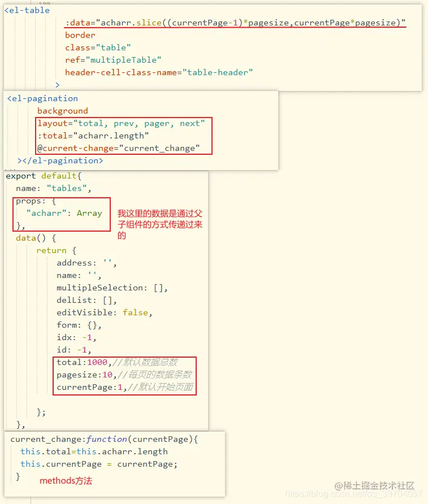This screenshot has width=428, height=504.
Task: Click the :total="acharr.length" line
Action: coord(93,136)
